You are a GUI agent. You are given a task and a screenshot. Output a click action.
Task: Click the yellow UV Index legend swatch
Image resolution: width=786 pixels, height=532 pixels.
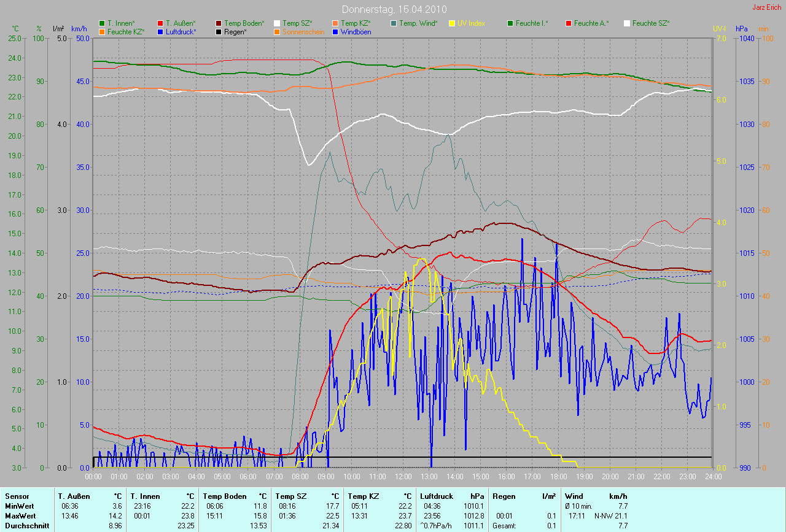(x=452, y=23)
